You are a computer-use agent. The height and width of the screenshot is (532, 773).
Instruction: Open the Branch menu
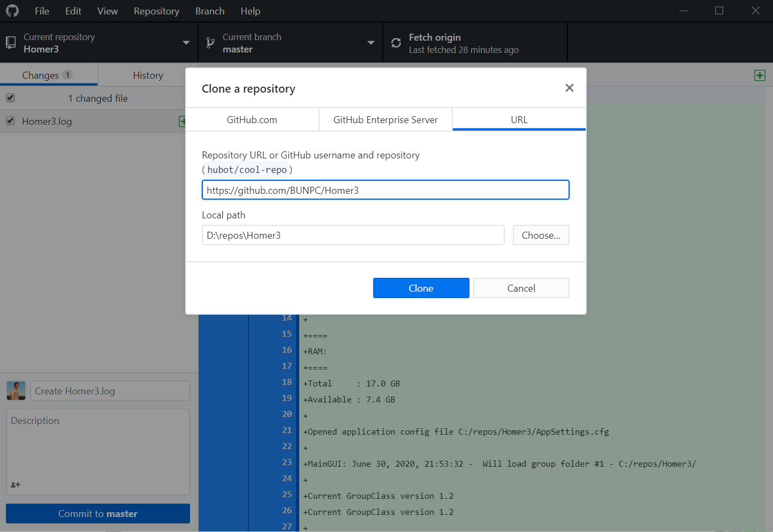point(210,11)
